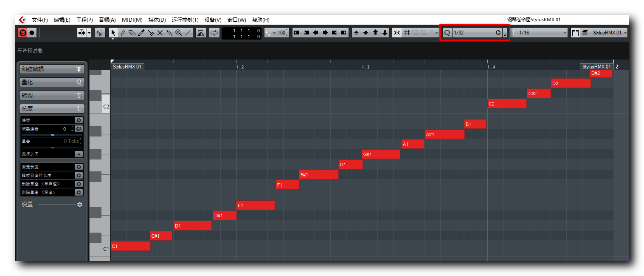Select the Zoom magnifier tool
644x276 pixels.
pos(179,32)
